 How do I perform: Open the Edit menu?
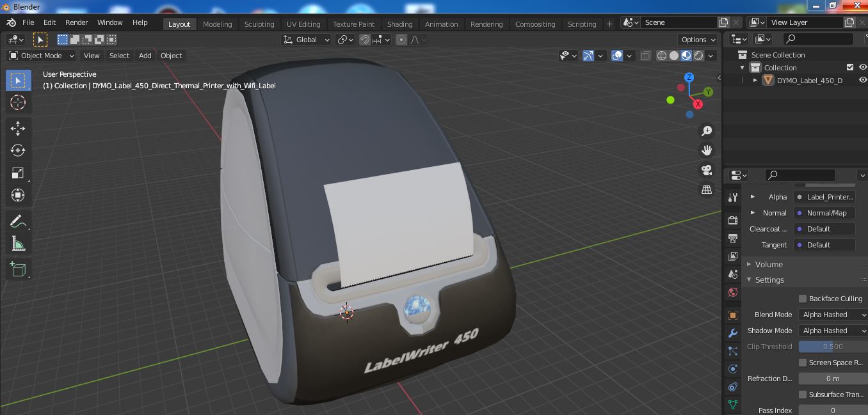pos(49,22)
